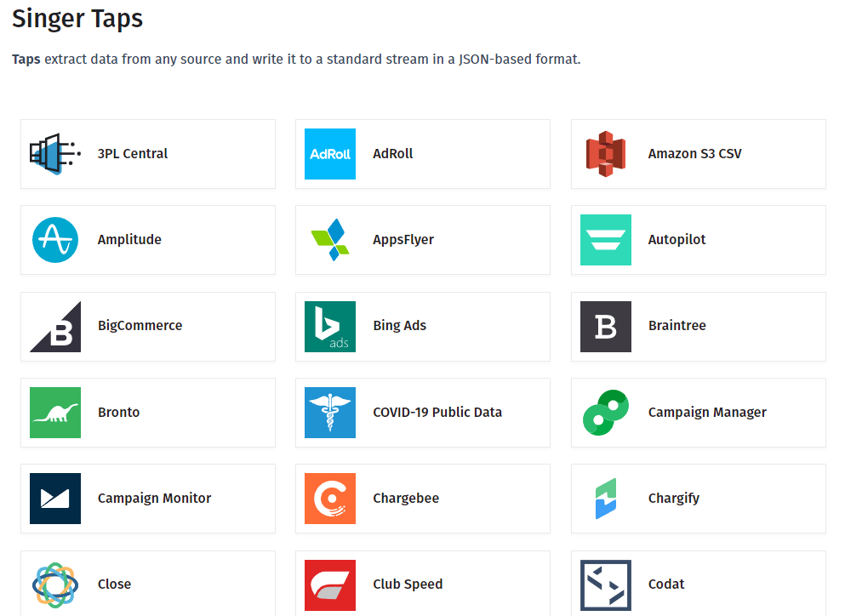The width and height of the screenshot is (845, 616).
Task: Select the Chargify tap text
Action: pyautogui.click(x=673, y=499)
